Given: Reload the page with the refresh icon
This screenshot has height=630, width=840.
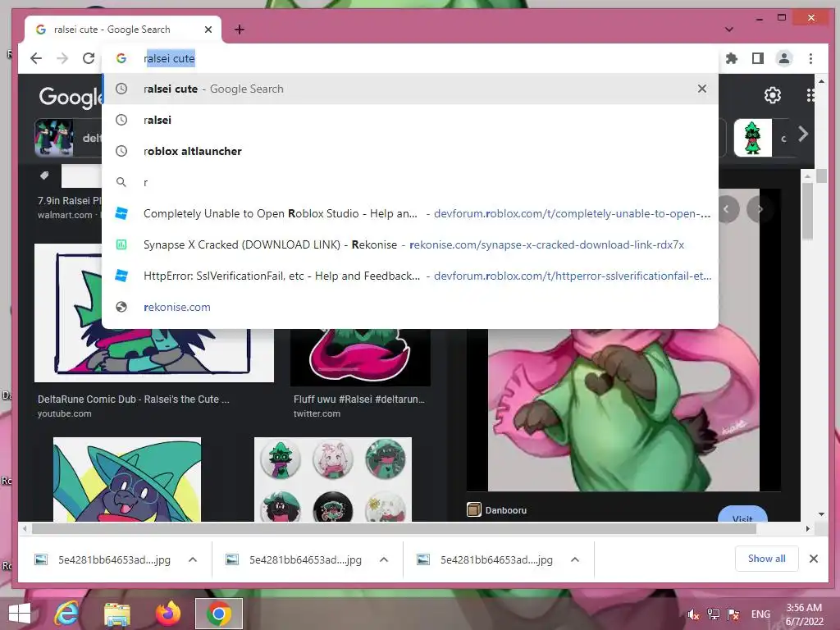Looking at the screenshot, I should tap(89, 58).
